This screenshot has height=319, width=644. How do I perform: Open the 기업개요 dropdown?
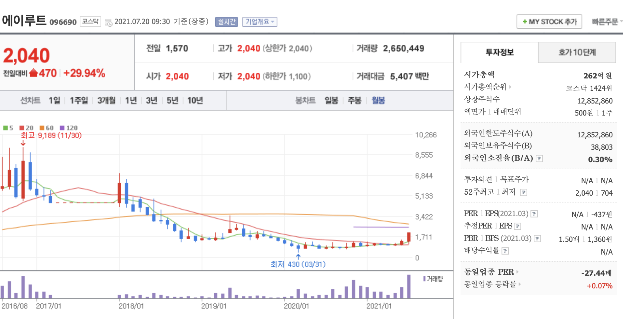(x=260, y=22)
